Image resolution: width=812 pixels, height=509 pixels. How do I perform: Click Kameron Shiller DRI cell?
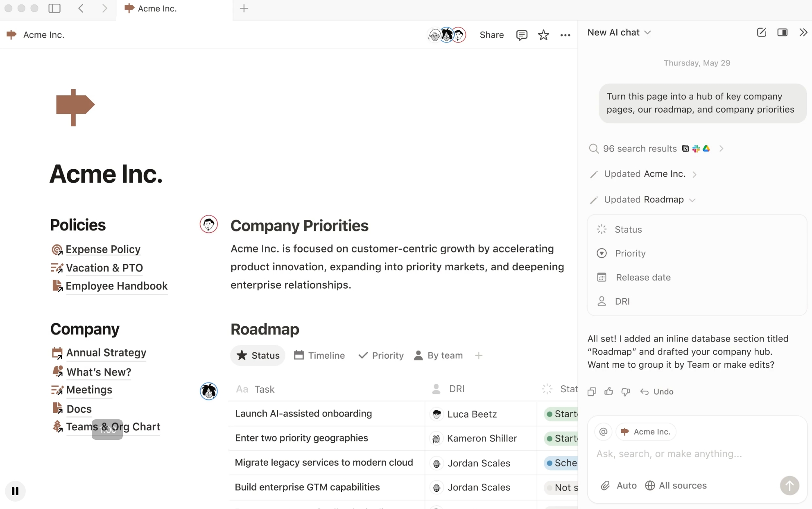(481, 439)
